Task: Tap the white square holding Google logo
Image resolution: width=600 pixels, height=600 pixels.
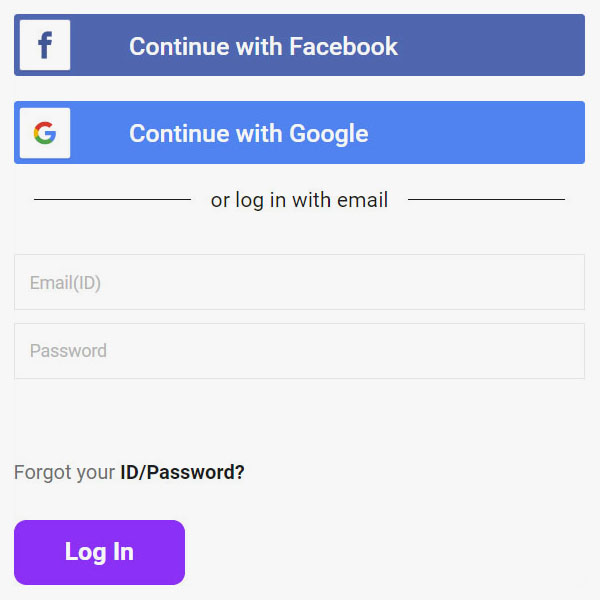Action: 45,133
